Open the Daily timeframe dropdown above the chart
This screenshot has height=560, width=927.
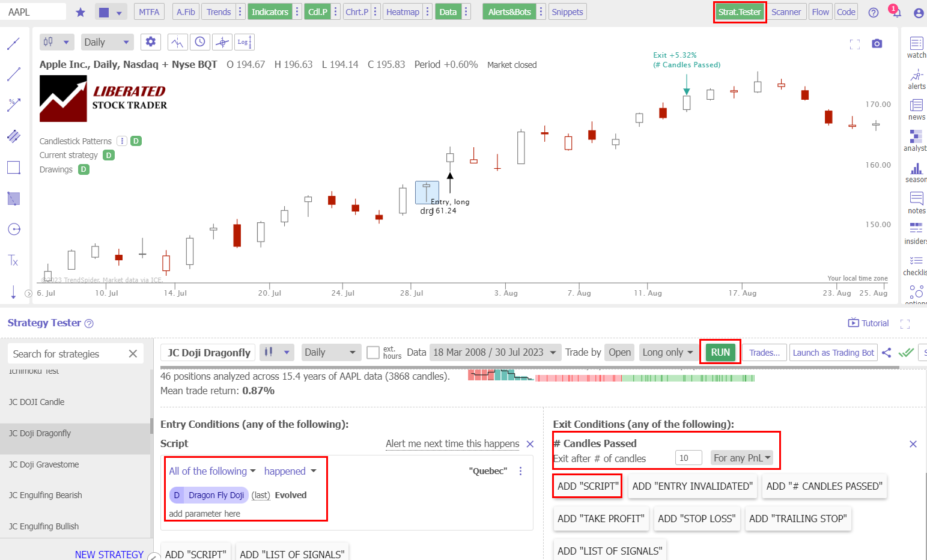[x=107, y=41]
